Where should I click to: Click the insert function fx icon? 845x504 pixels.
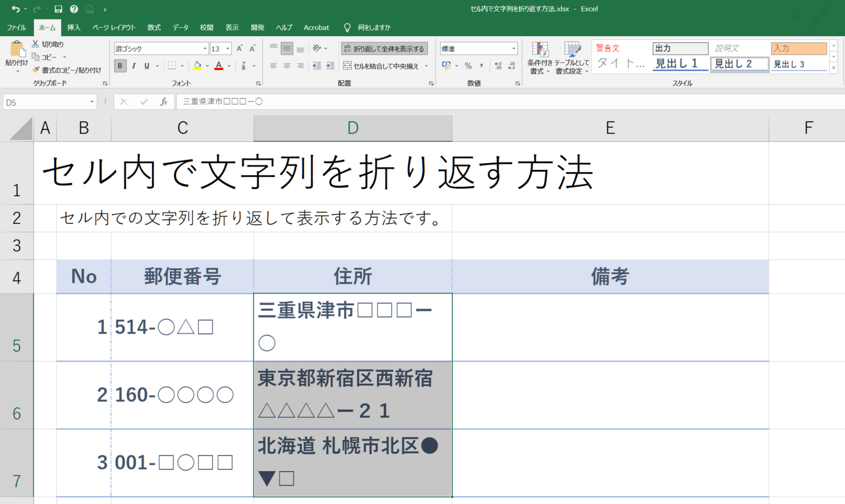click(x=164, y=102)
